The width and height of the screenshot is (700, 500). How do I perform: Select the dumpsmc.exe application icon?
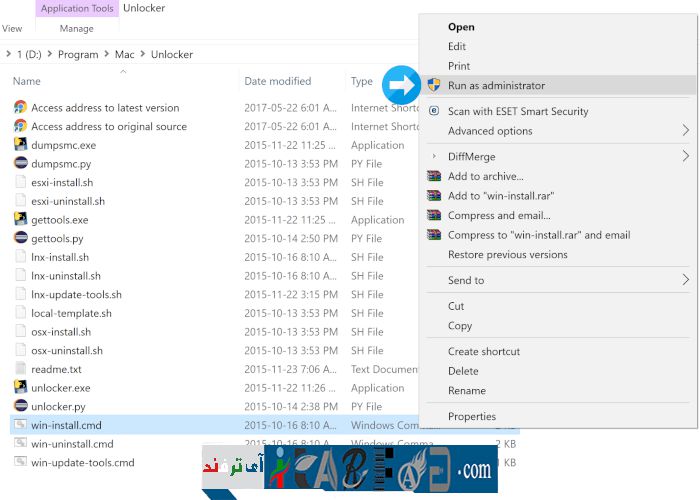click(20, 145)
